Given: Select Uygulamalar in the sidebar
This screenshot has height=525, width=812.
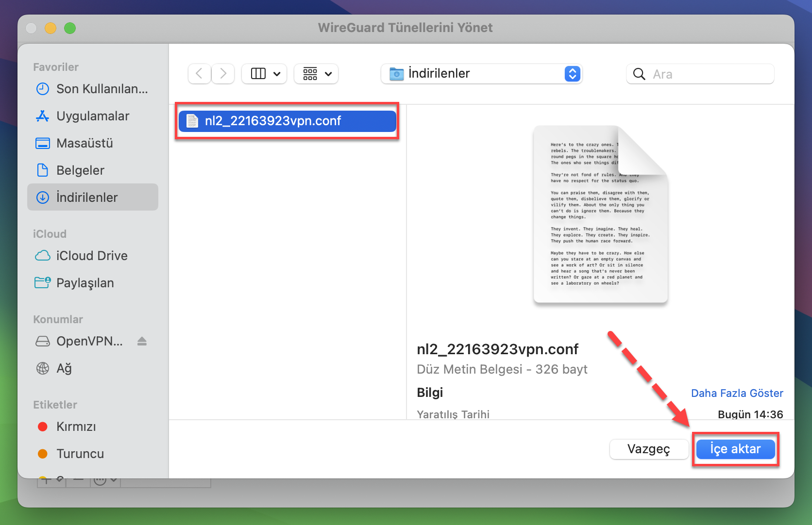Looking at the screenshot, I should click(92, 116).
